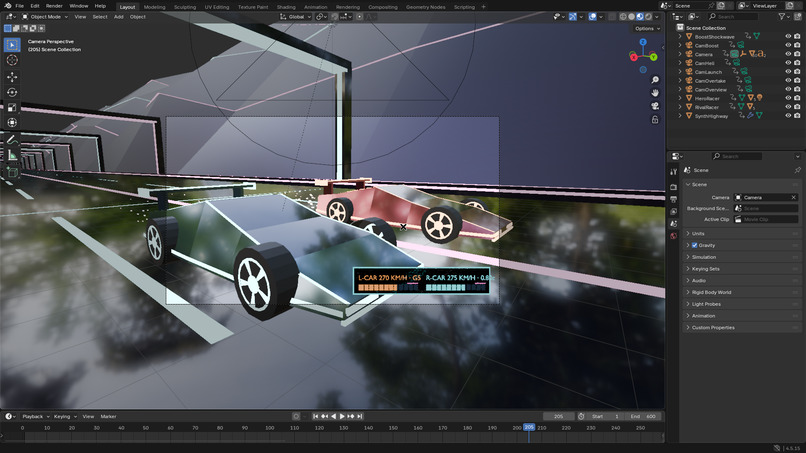
Task: Jump to the timeline start frame
Action: tap(315, 416)
